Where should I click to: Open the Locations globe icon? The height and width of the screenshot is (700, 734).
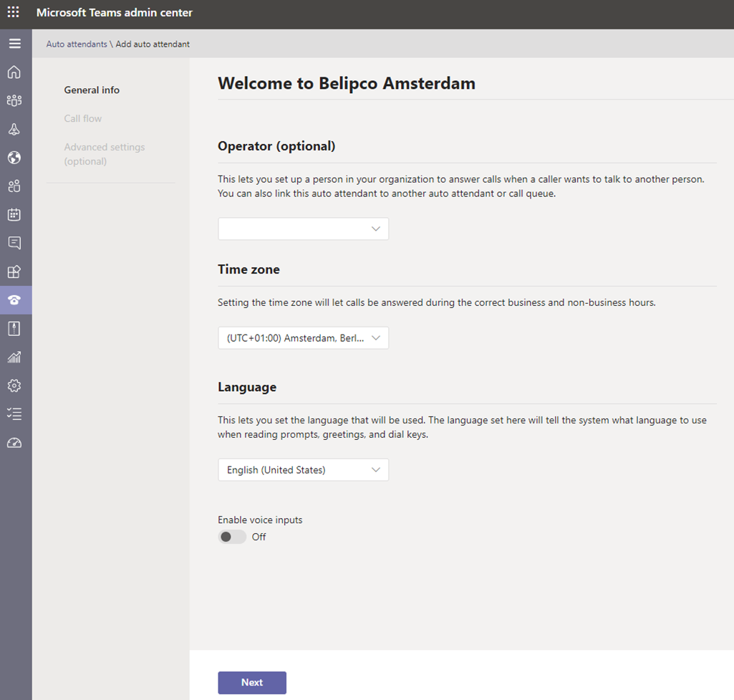tap(14, 158)
